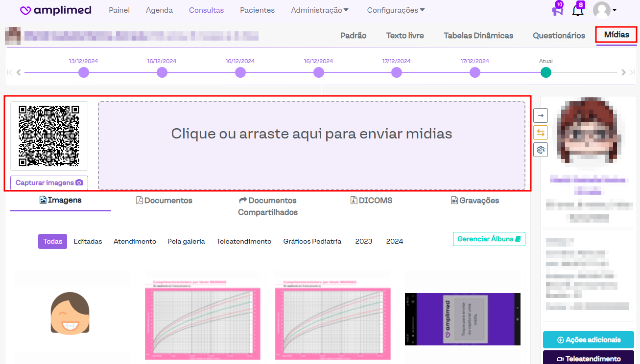Open the chat messages icon
Screen dimensions: 640x364
[x=557, y=10]
